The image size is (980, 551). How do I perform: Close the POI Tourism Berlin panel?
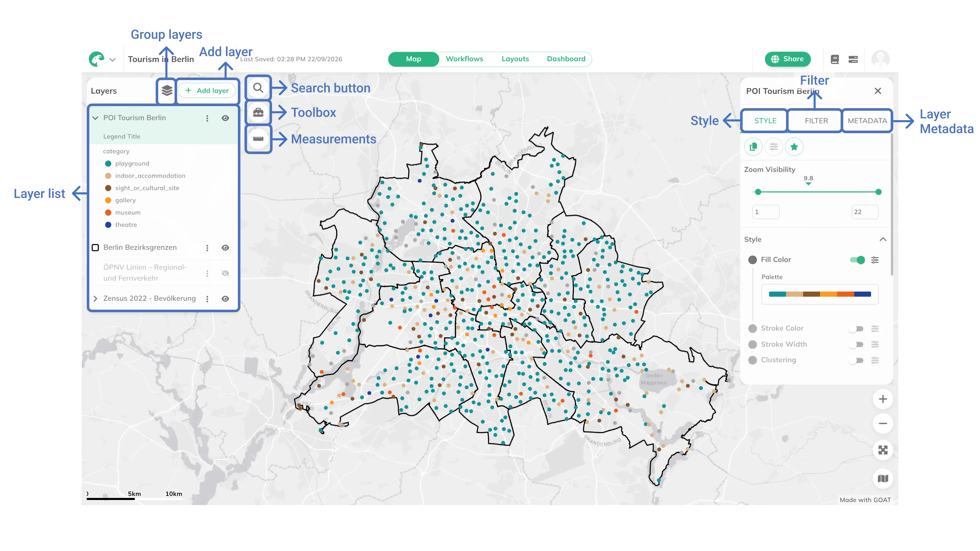tap(878, 91)
